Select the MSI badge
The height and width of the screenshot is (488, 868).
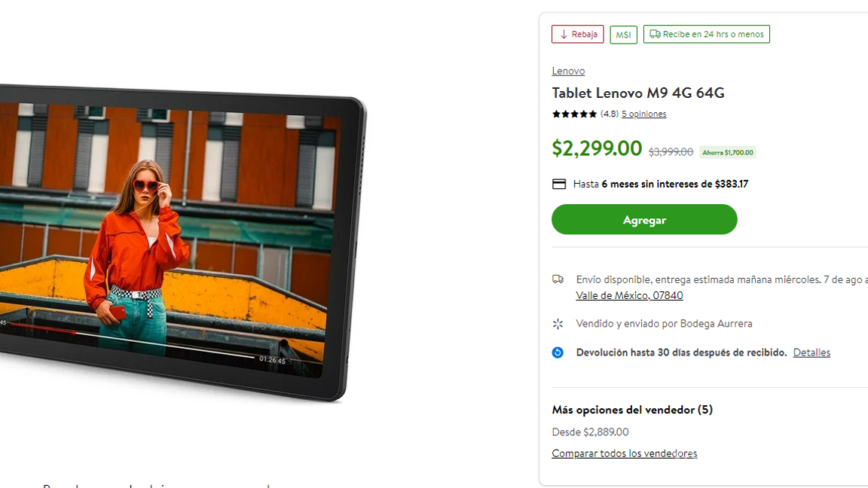tap(623, 34)
